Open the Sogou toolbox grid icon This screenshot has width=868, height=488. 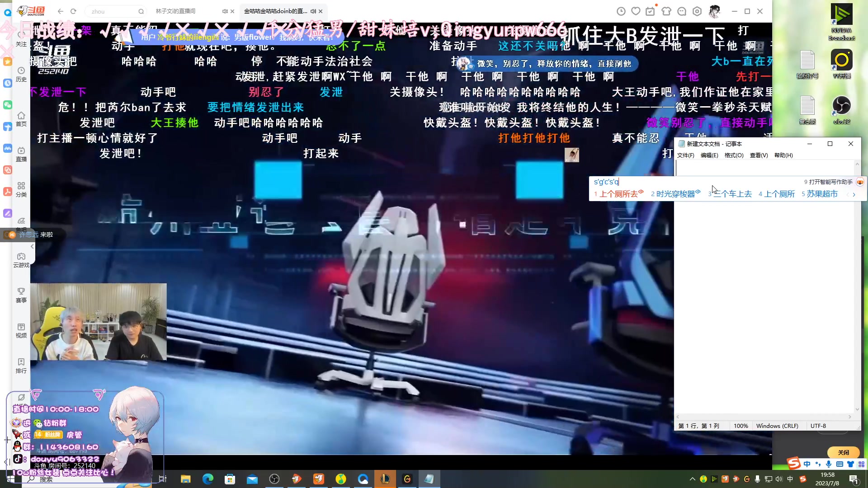tap(861, 464)
